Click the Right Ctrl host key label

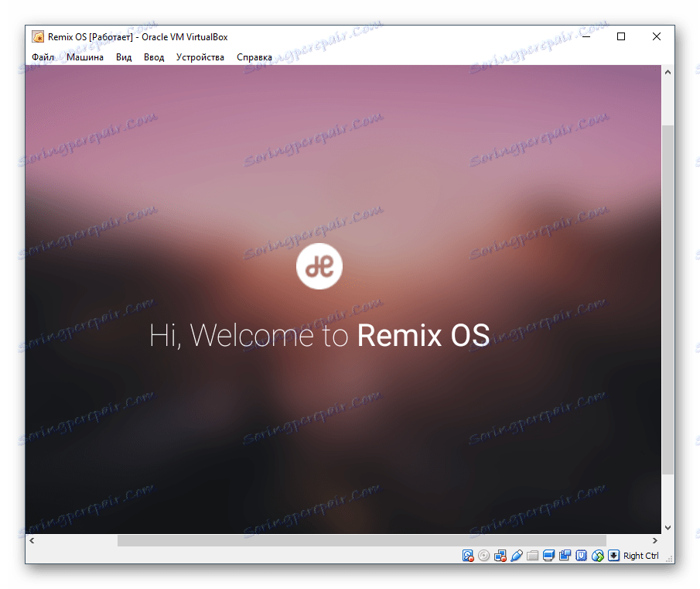coord(641,556)
